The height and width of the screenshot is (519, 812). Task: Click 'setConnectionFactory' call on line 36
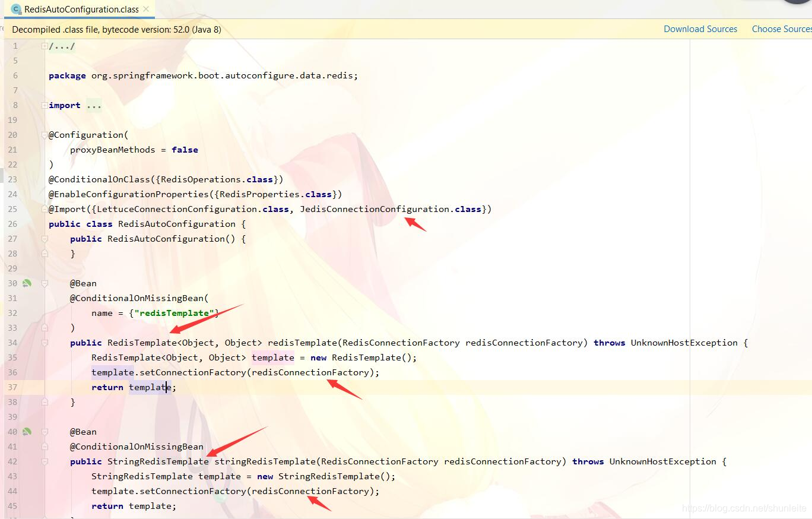point(193,372)
